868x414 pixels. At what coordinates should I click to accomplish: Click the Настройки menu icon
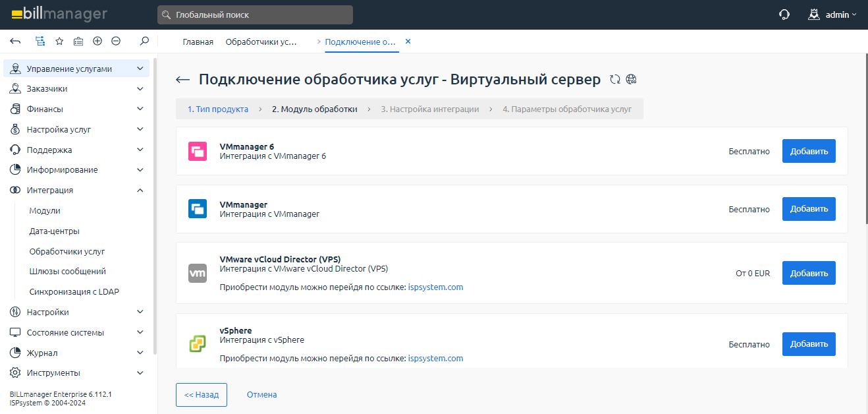tap(15, 312)
